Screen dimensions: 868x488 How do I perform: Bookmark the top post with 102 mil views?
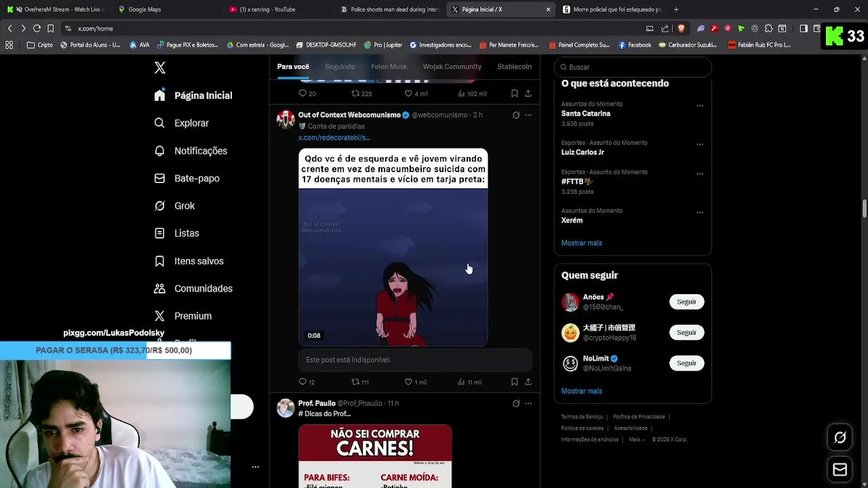click(515, 94)
